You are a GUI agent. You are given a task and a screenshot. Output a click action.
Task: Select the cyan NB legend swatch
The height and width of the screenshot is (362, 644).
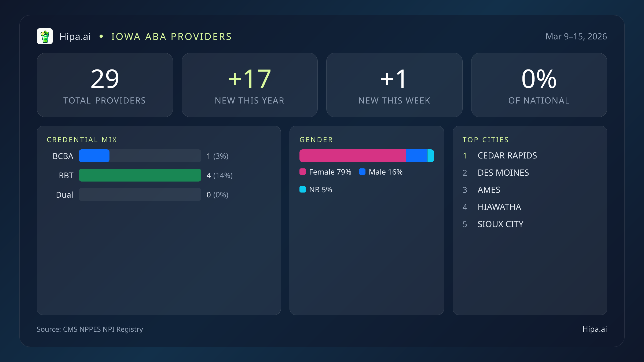point(303,189)
